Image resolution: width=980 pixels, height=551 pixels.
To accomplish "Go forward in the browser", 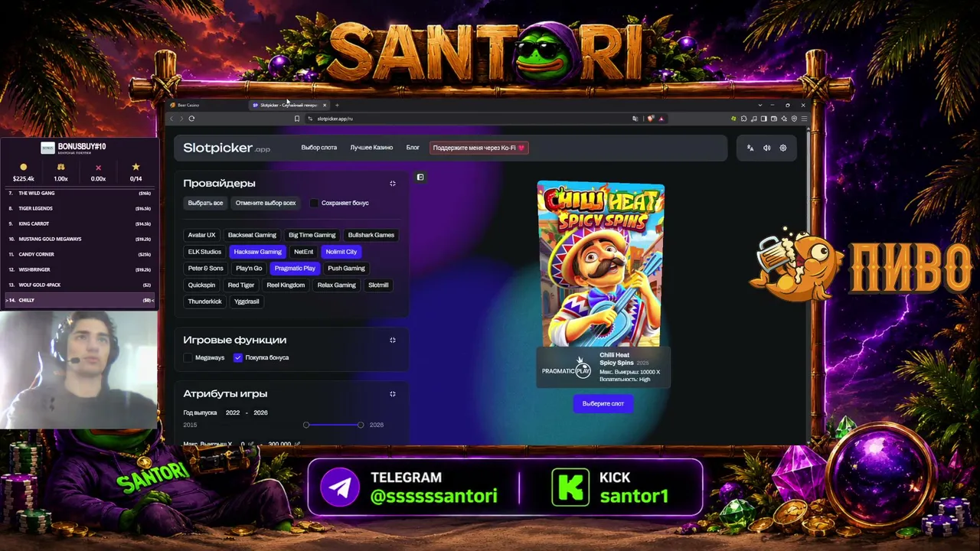I will coord(181,119).
